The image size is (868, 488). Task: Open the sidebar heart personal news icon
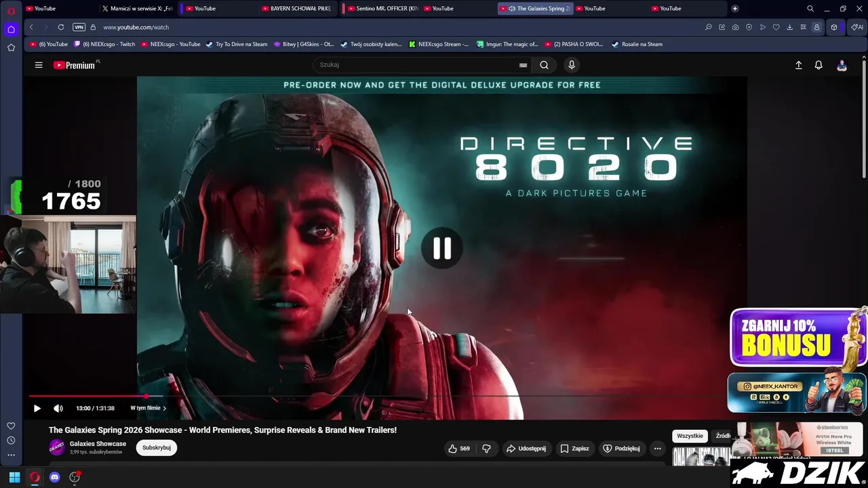tap(11, 426)
